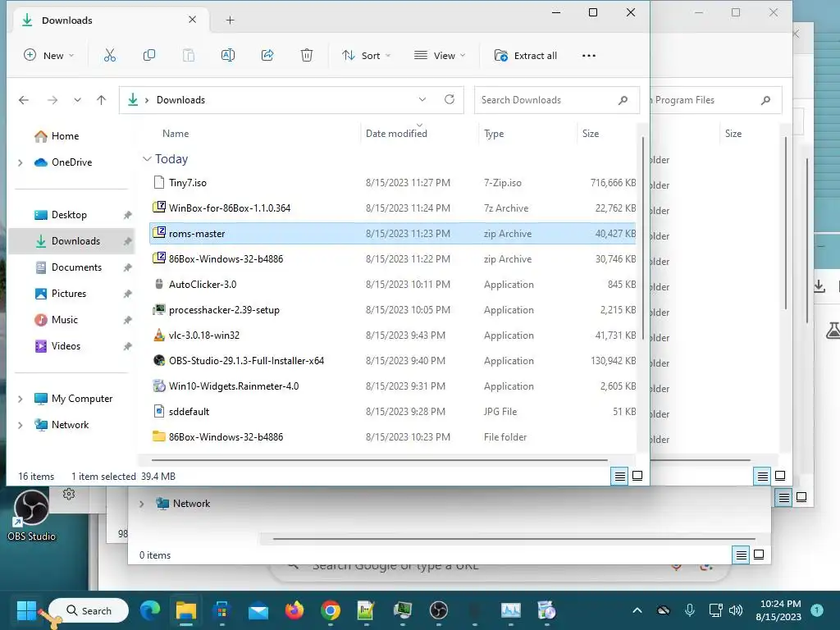Viewport: 840px width, 630px height.
Task: Open clock and date in taskbar
Action: click(x=780, y=610)
